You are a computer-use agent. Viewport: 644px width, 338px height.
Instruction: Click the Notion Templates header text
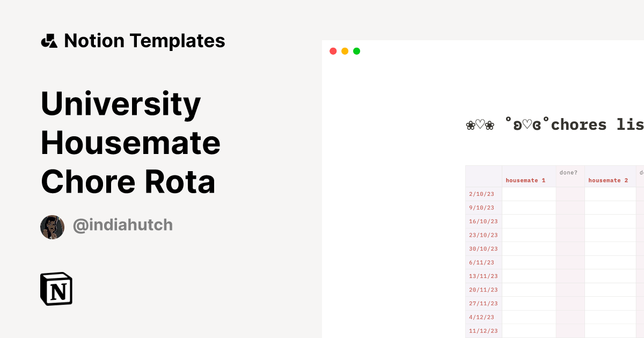pos(145,40)
